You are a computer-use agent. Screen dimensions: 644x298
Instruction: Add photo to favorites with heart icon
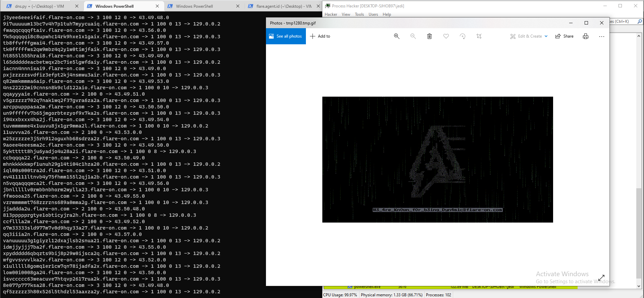[446, 36]
